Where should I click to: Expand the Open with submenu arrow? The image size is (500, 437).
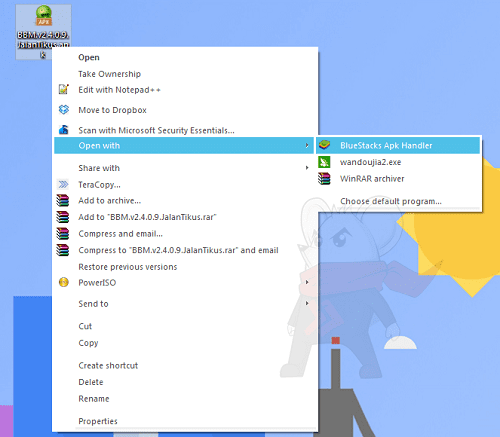tap(307, 145)
